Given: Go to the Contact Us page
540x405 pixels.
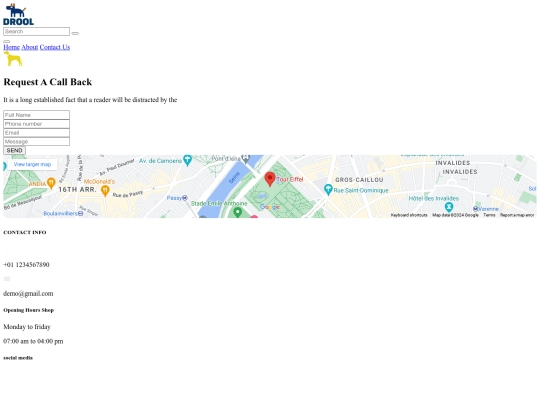Looking at the screenshot, I should click(55, 47).
